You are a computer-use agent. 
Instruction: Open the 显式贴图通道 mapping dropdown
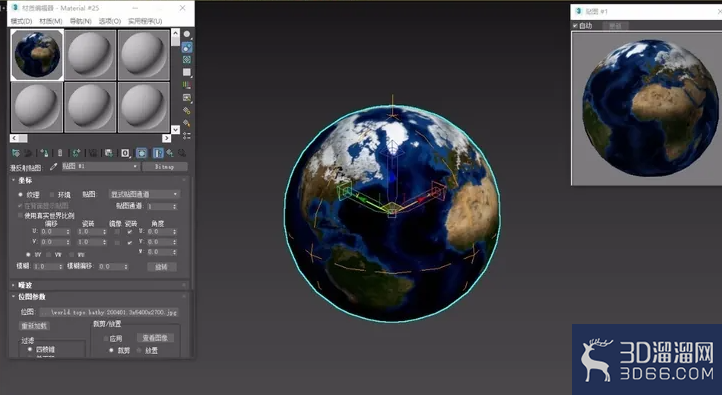pyautogui.click(x=144, y=194)
